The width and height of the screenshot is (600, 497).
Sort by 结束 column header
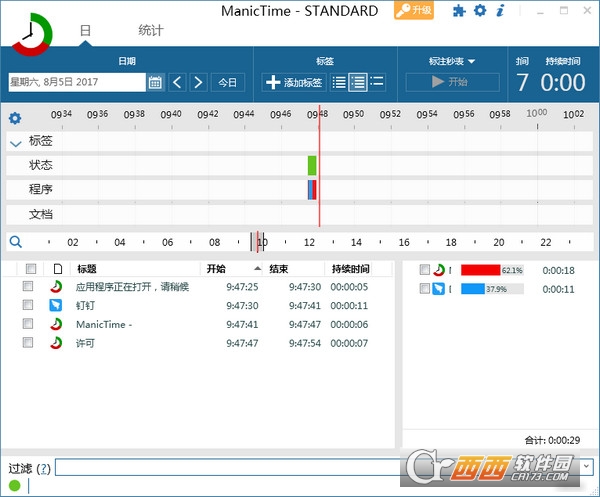[x=279, y=269]
